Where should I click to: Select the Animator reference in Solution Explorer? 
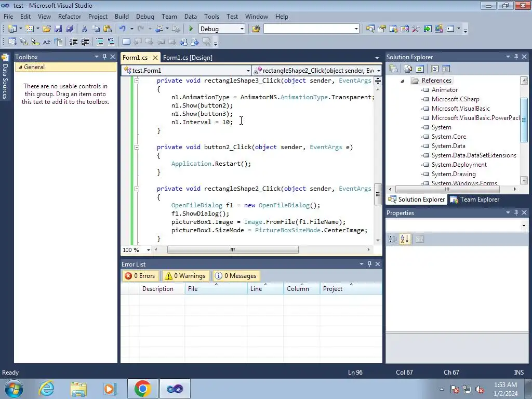click(445, 90)
